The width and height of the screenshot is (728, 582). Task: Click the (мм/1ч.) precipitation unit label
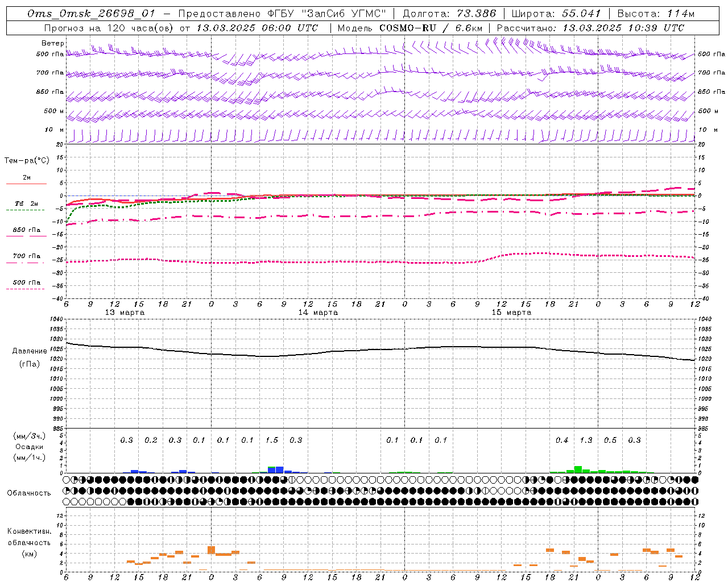click(30, 458)
